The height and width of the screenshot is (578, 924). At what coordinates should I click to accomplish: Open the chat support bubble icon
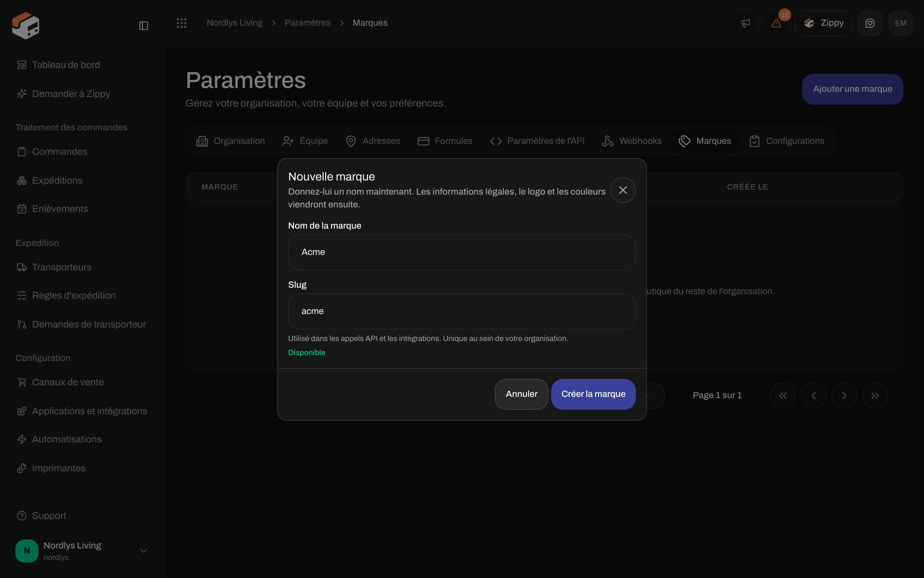pos(870,23)
